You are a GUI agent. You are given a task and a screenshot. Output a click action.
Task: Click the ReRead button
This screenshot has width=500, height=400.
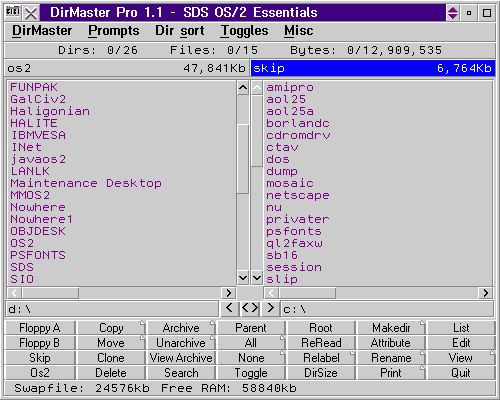pyautogui.click(x=321, y=343)
